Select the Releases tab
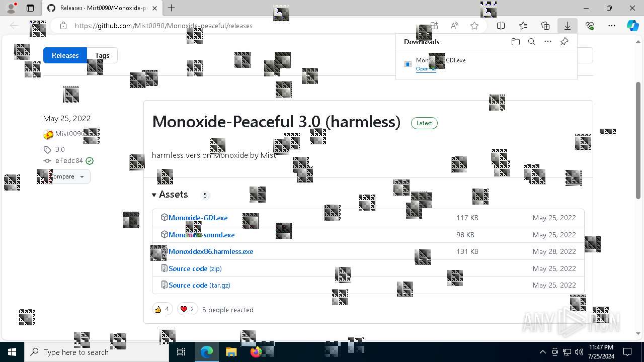 click(x=65, y=55)
